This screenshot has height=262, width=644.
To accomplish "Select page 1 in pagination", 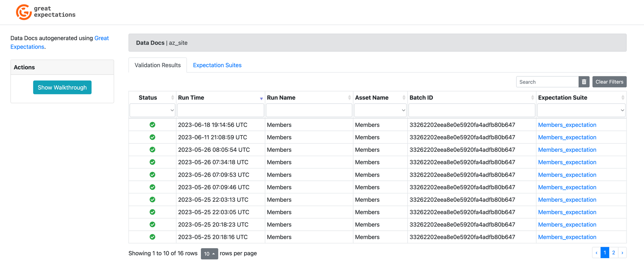I will 605,253.
